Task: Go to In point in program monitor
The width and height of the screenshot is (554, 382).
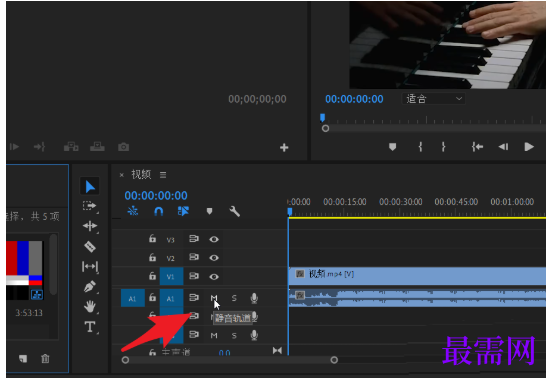Action: tap(477, 147)
